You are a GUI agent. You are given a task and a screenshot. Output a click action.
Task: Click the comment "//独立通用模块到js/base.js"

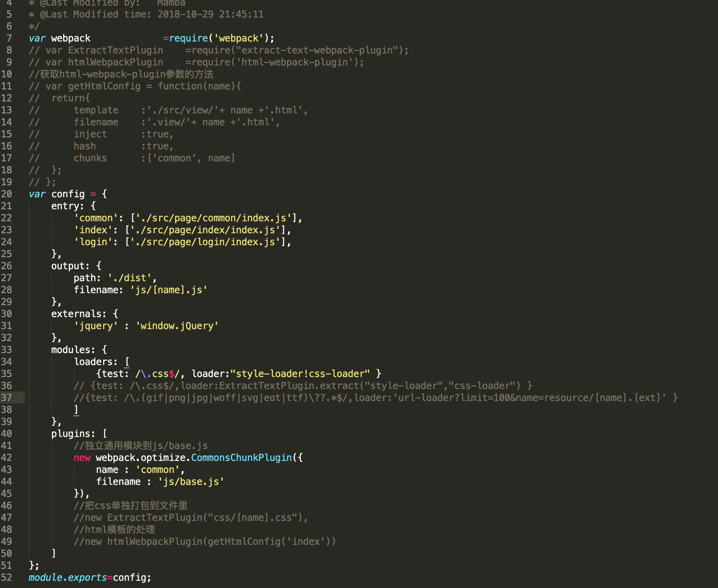(141, 446)
